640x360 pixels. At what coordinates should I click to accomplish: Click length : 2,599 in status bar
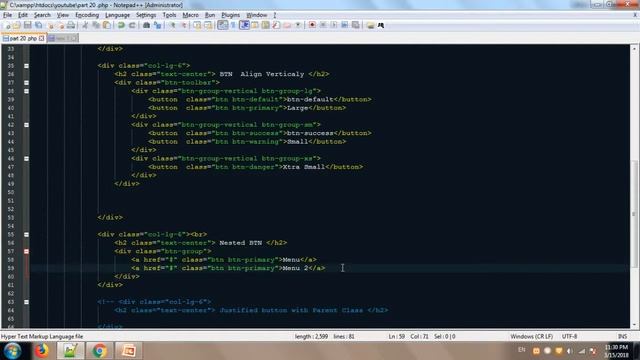[311, 336]
